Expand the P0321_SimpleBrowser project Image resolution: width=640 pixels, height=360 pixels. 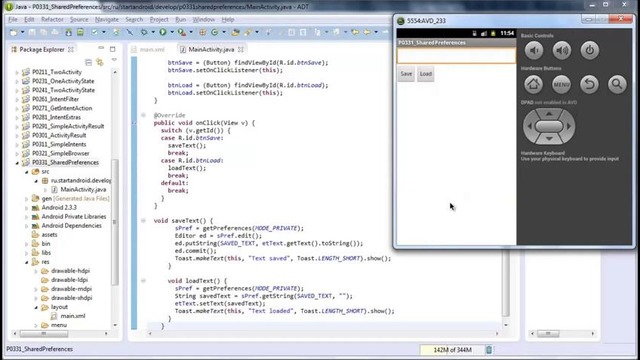coord(17,154)
